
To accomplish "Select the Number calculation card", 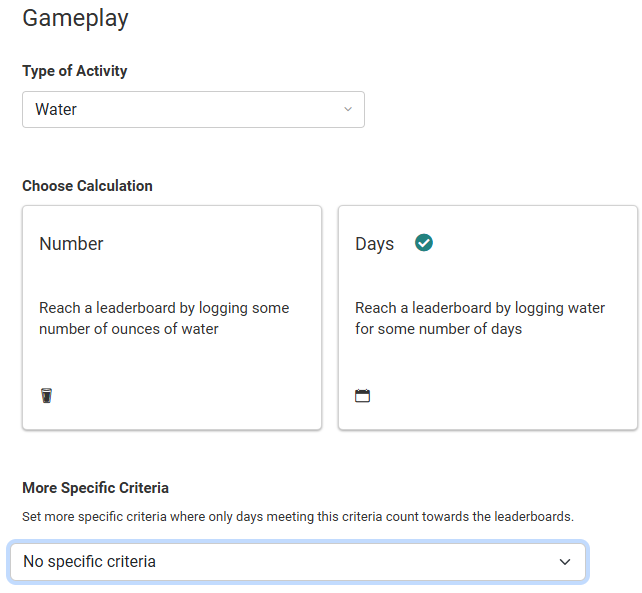I will coord(172,318).
